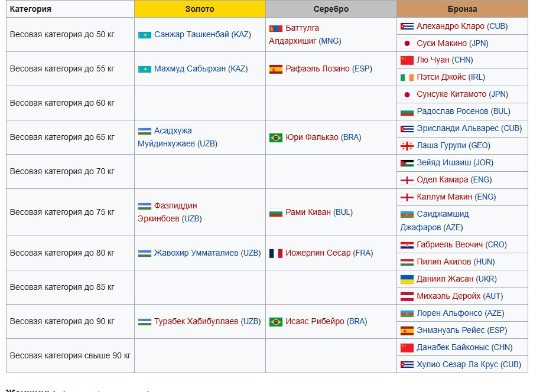
Task: Click China flag beside Данабек Байконыс
Action: pyautogui.click(x=407, y=348)
